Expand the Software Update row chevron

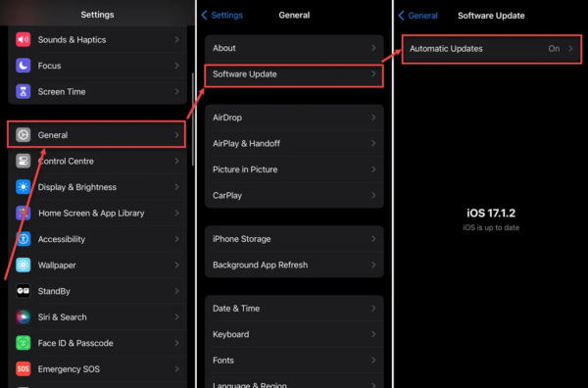point(373,73)
